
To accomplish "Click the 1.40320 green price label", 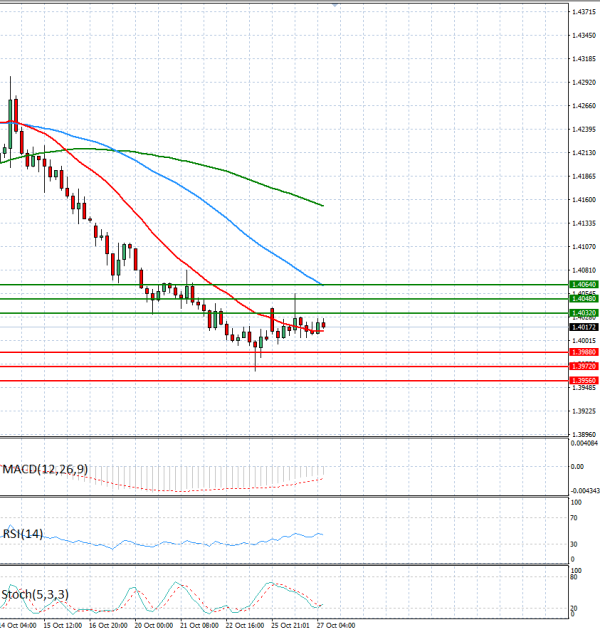I will tap(584, 313).
